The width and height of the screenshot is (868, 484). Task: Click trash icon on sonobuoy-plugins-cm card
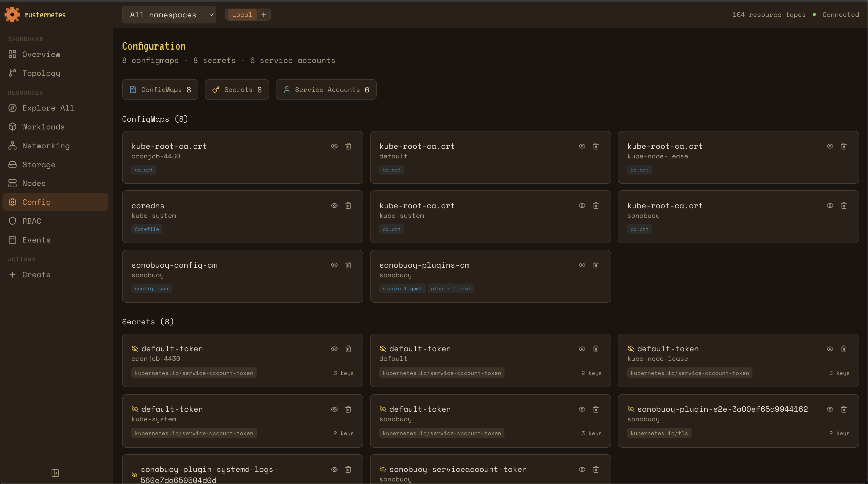[596, 265]
